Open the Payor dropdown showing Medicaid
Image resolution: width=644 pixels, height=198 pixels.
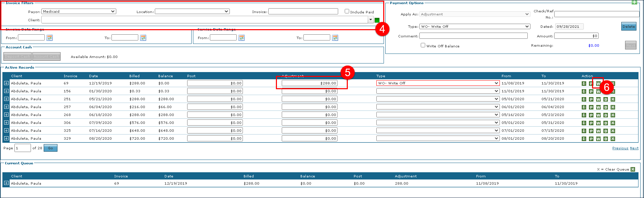pyautogui.click(x=79, y=12)
